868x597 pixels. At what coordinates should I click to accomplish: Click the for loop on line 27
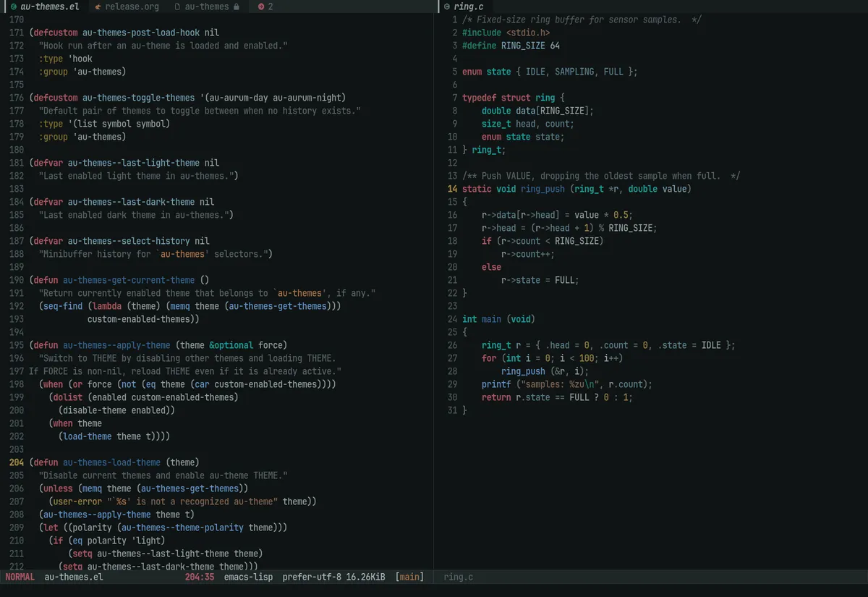(552, 358)
